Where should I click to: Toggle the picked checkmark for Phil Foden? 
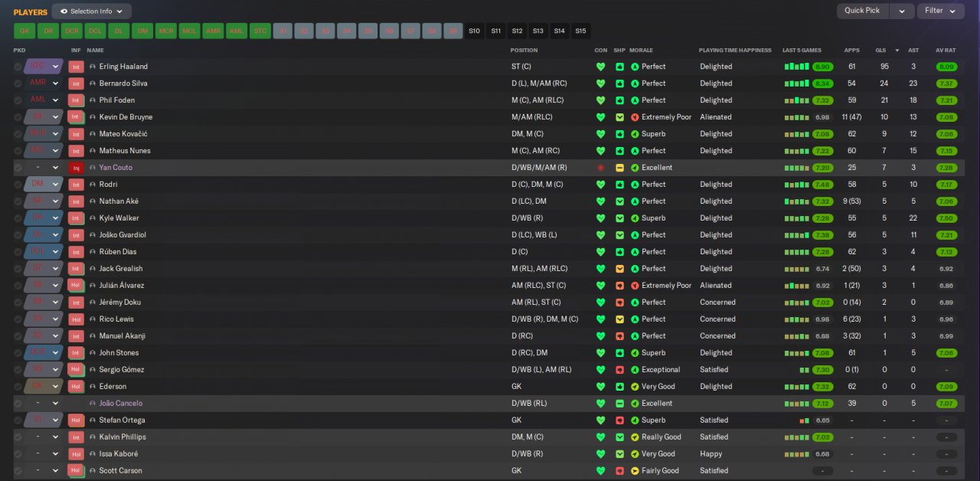[x=18, y=100]
